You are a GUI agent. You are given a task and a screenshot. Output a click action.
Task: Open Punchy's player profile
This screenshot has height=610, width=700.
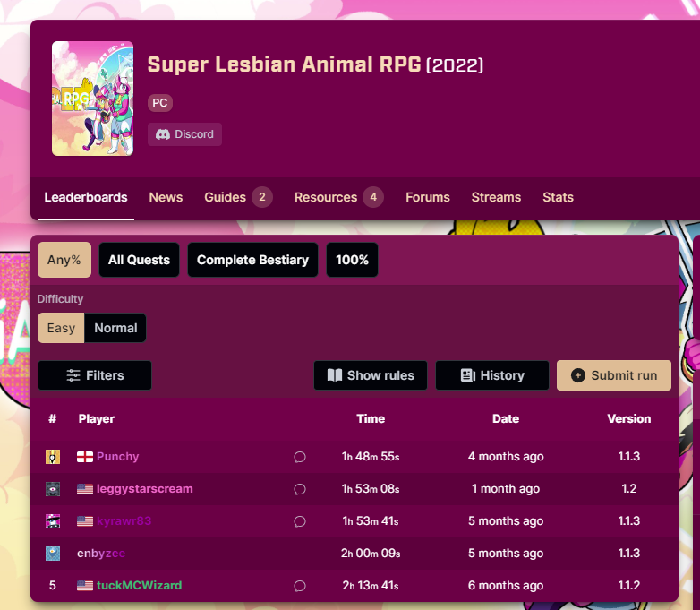118,457
